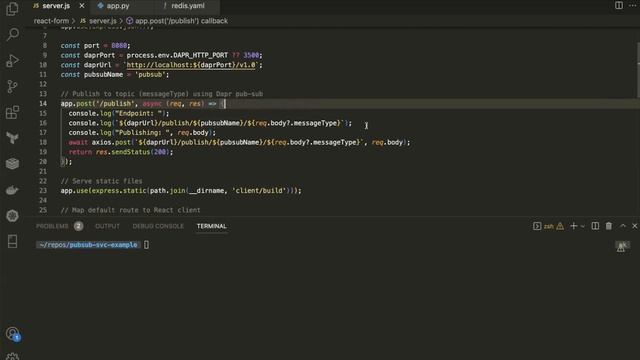Switch to the server.js tab
Image resolution: width=640 pixels, height=360 pixels.
click(x=56, y=6)
